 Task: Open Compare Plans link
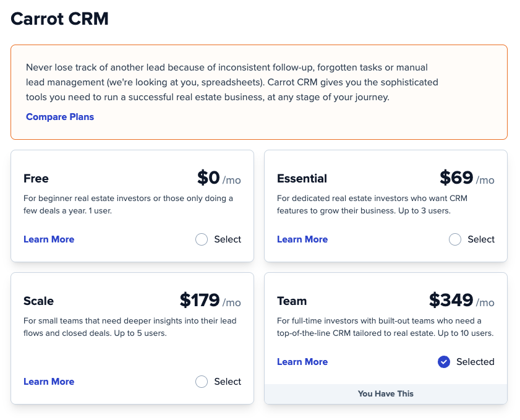[60, 117]
